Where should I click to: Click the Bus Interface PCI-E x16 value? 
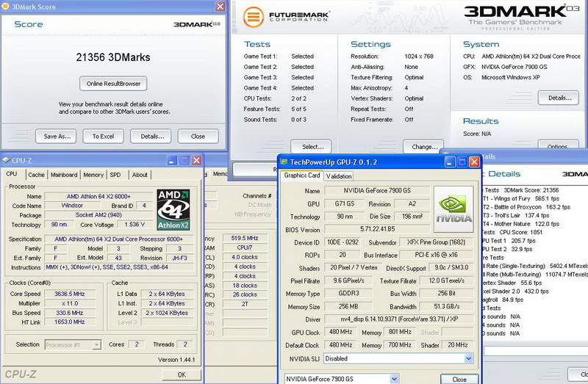tap(436, 255)
